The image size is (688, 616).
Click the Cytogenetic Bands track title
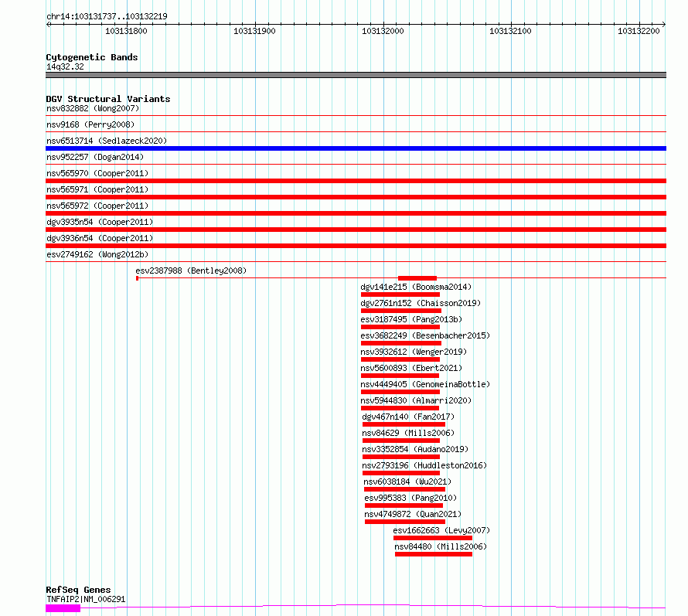pyautogui.click(x=92, y=57)
